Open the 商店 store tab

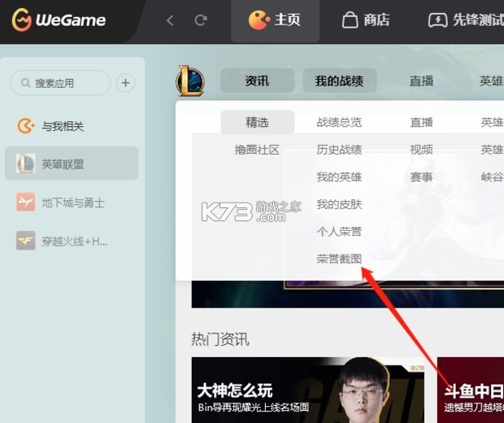[x=366, y=20]
